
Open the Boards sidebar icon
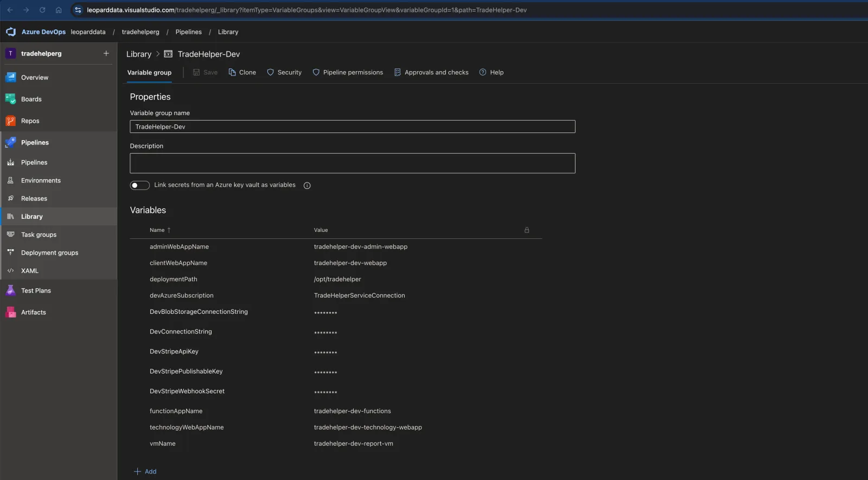point(11,99)
